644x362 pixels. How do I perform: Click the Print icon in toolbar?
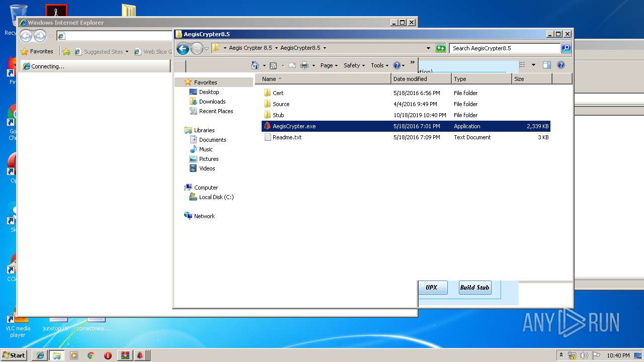pos(304,65)
